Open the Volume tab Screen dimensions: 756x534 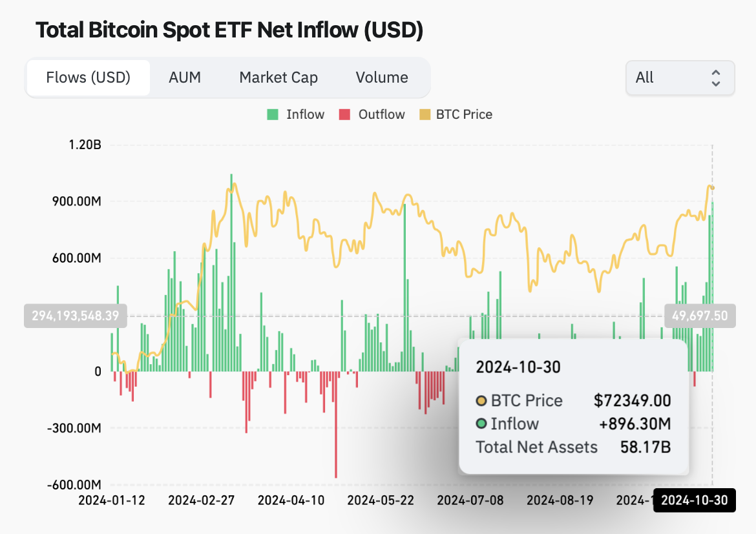click(x=381, y=77)
